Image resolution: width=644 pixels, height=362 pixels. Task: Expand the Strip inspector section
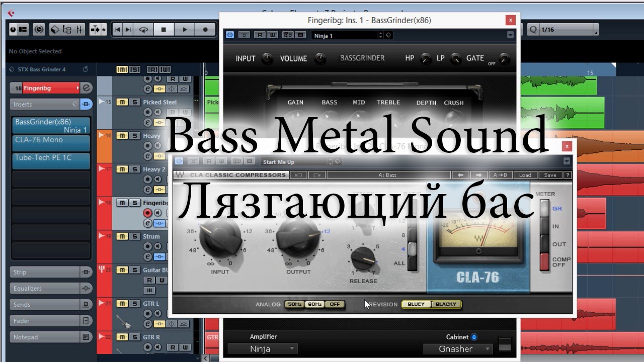(44, 272)
